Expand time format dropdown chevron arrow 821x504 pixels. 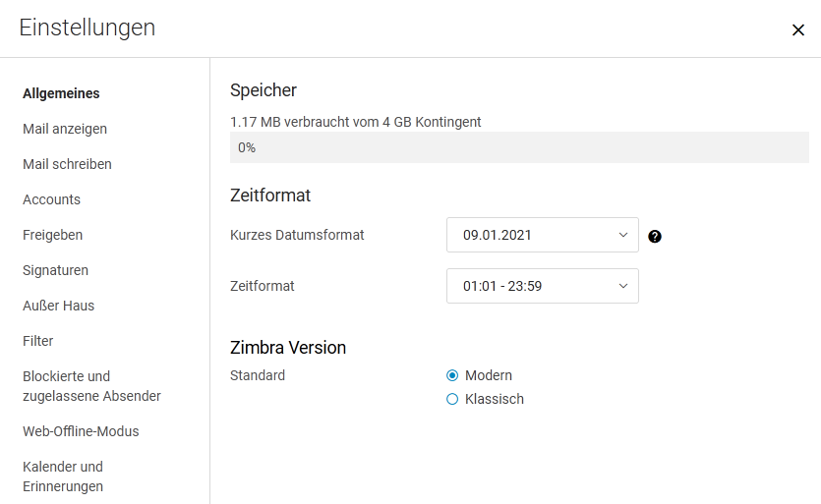623,286
